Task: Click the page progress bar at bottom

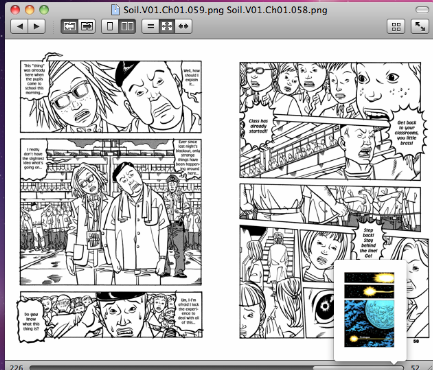Action: pos(216,367)
